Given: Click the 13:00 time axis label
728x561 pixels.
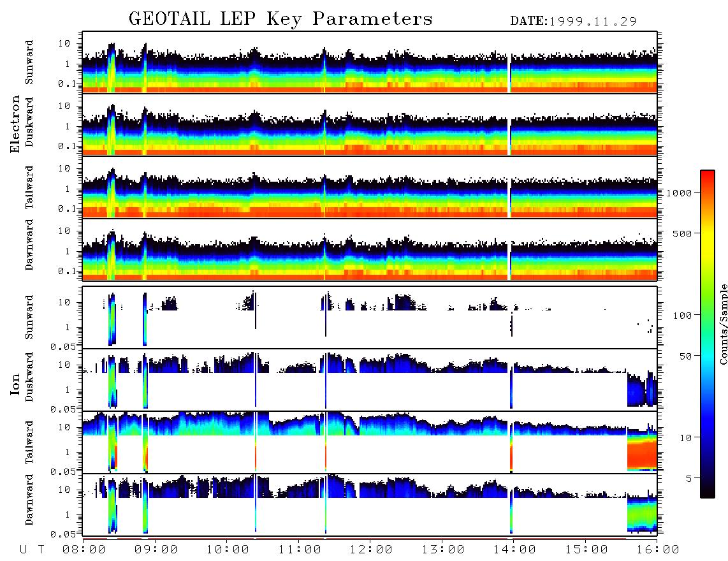Looking at the screenshot, I should [444, 550].
